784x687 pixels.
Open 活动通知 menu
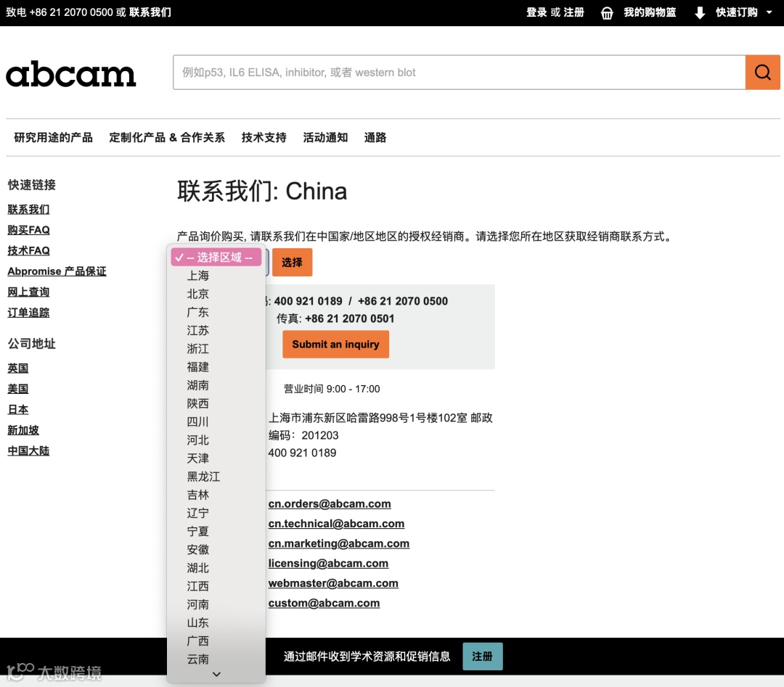click(x=325, y=137)
